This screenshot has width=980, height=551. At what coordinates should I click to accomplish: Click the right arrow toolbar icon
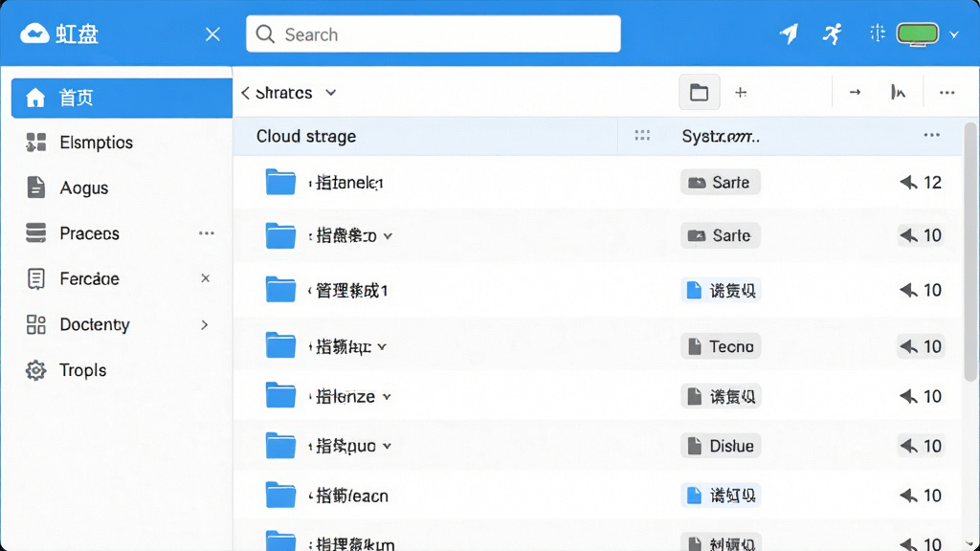(855, 93)
